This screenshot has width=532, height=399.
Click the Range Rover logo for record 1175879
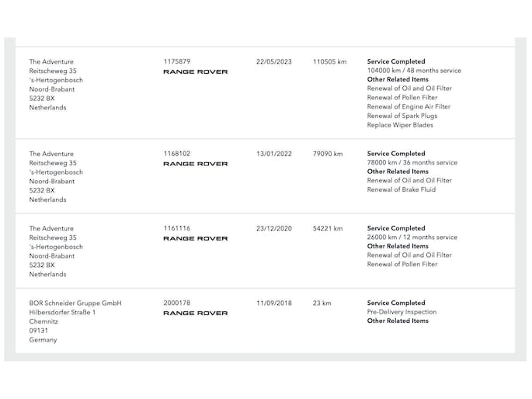click(x=196, y=72)
